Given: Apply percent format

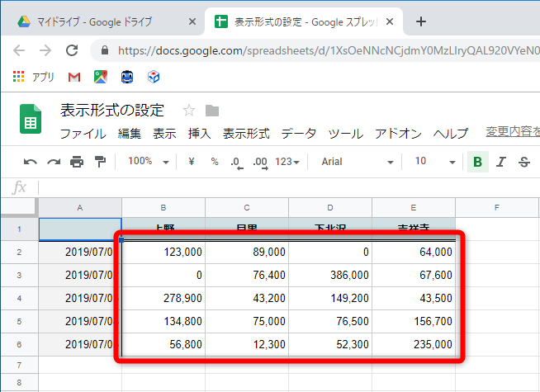Looking at the screenshot, I should (215, 162).
